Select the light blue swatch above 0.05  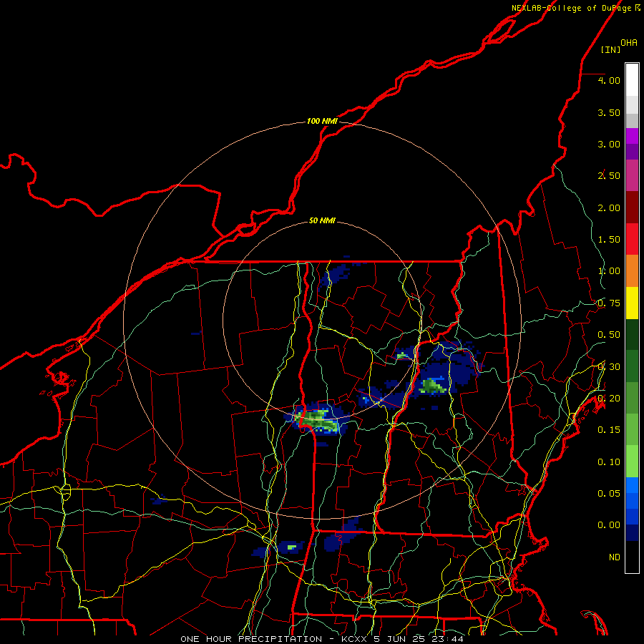click(632, 485)
